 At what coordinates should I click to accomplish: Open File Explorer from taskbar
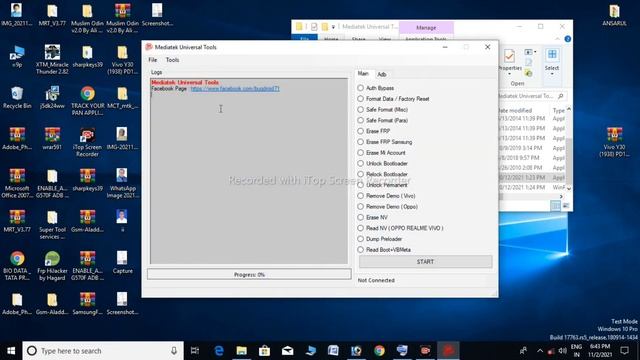(242, 350)
